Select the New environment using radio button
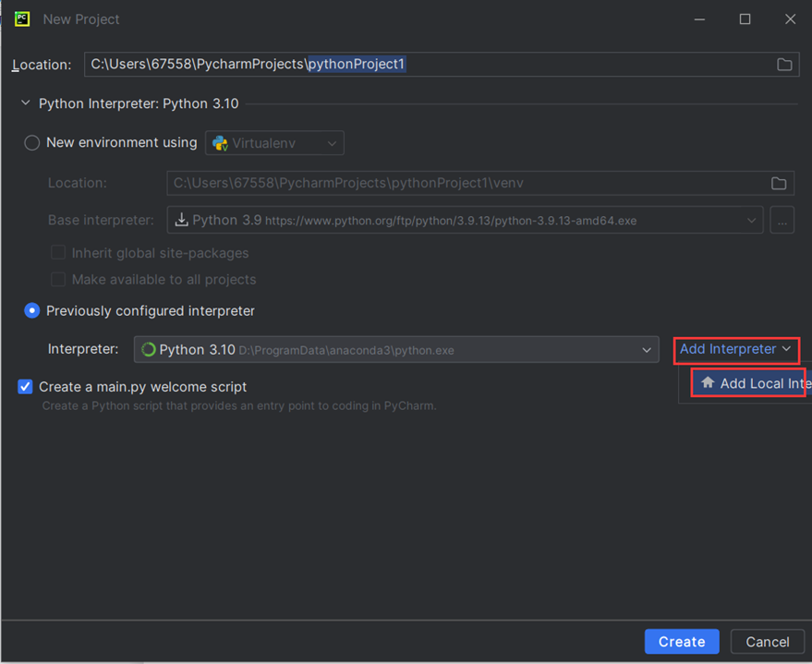Viewport: 812px width, 664px height. pyautogui.click(x=32, y=143)
